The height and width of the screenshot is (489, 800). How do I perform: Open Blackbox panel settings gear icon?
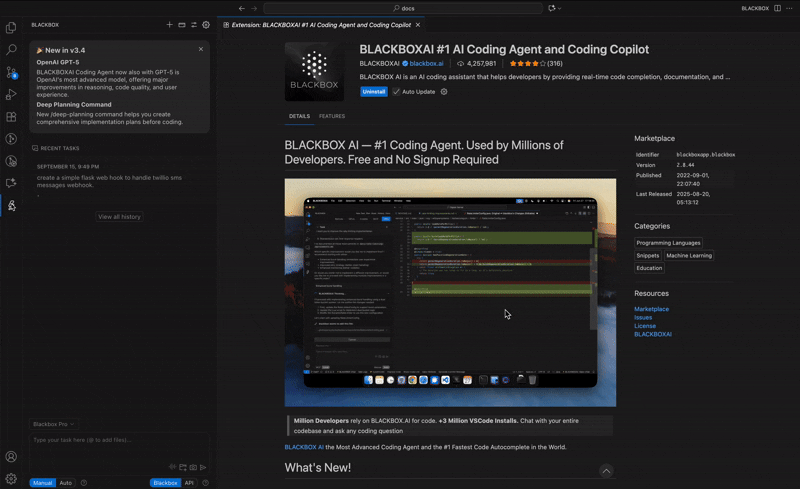point(206,25)
